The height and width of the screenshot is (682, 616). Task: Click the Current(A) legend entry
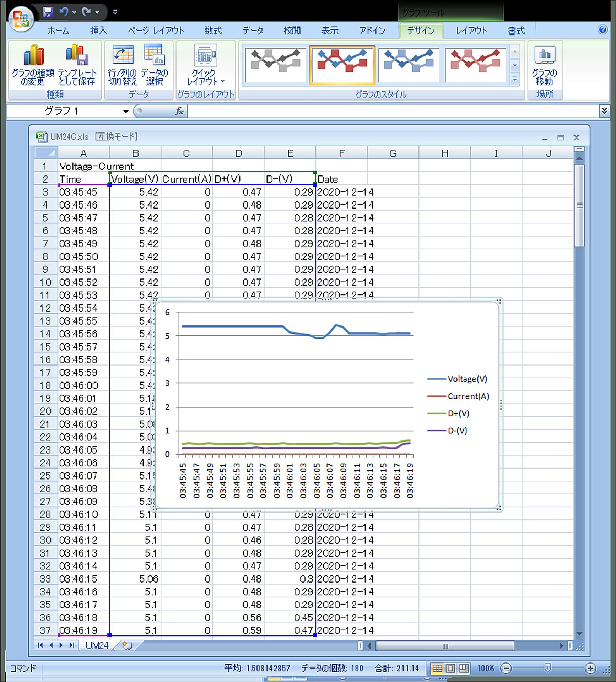click(x=458, y=396)
